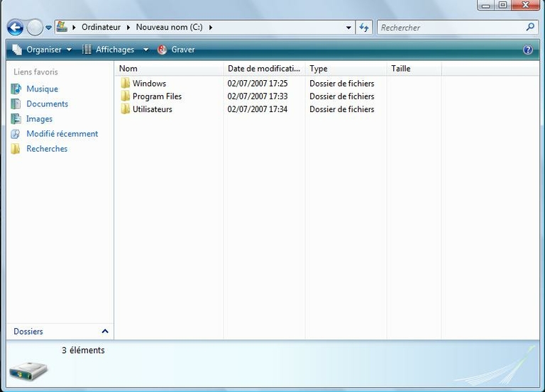545x392 pixels.
Task: Click the Recherches folder icon
Action: tap(16, 149)
